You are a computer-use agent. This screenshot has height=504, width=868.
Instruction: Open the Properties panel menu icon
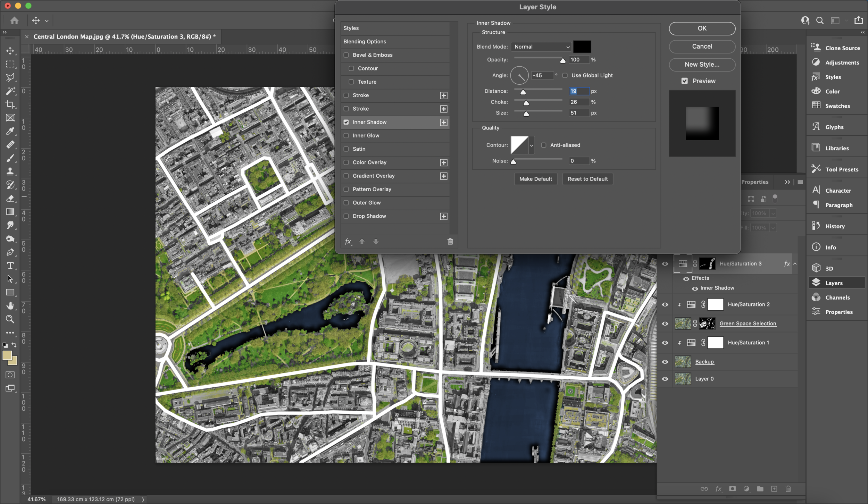(800, 182)
